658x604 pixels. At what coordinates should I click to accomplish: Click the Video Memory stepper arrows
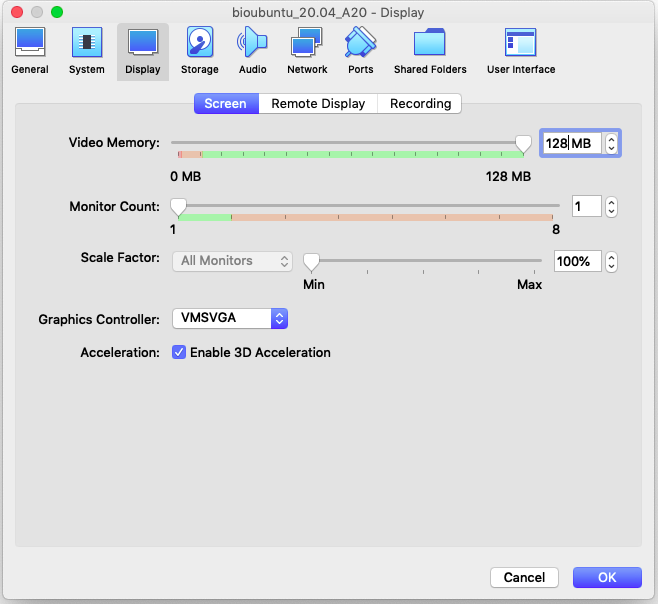coord(612,144)
